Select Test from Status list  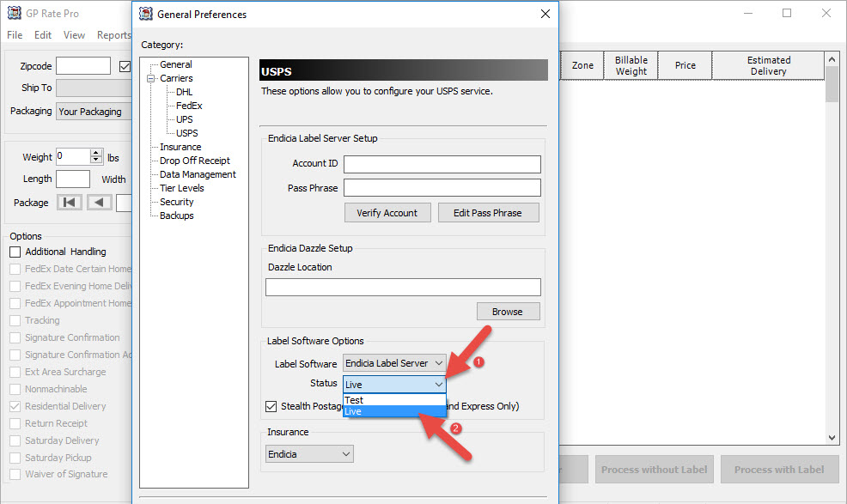tap(394, 400)
